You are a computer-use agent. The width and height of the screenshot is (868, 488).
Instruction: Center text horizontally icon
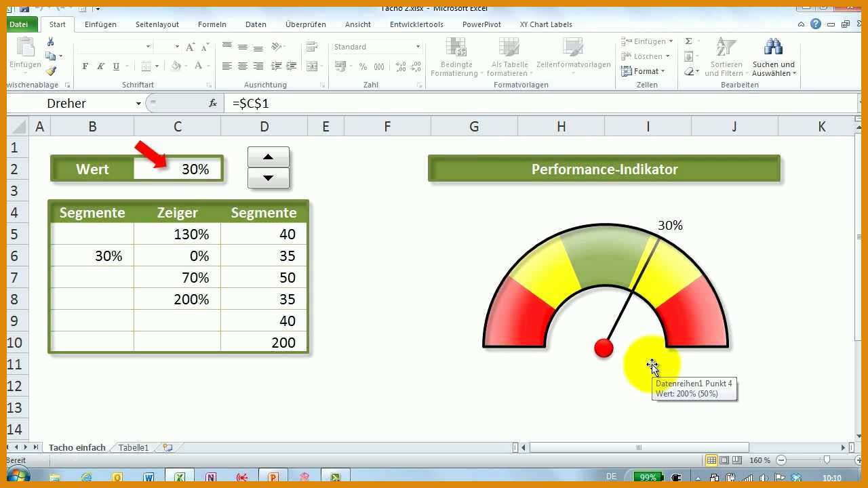point(243,66)
